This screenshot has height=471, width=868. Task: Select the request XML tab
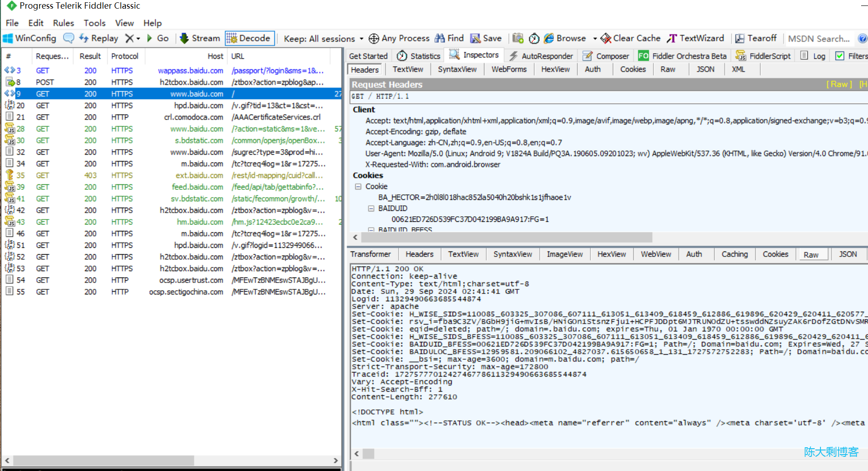tap(738, 69)
